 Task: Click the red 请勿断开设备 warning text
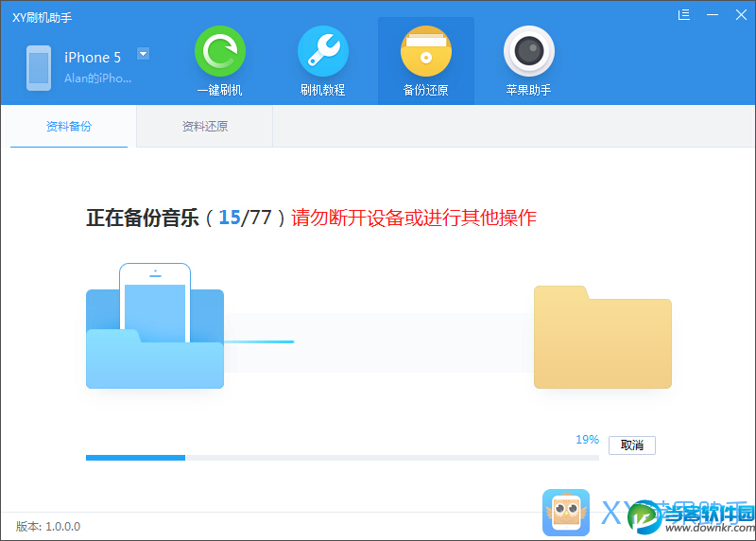point(414,218)
